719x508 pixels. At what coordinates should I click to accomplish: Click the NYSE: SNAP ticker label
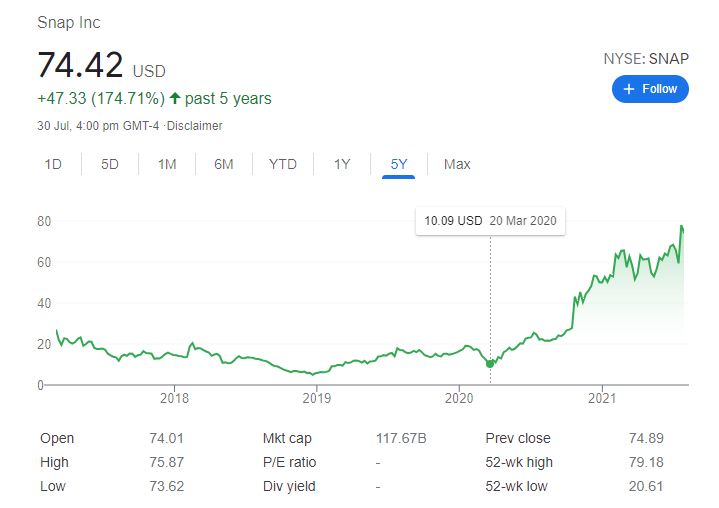(x=646, y=59)
